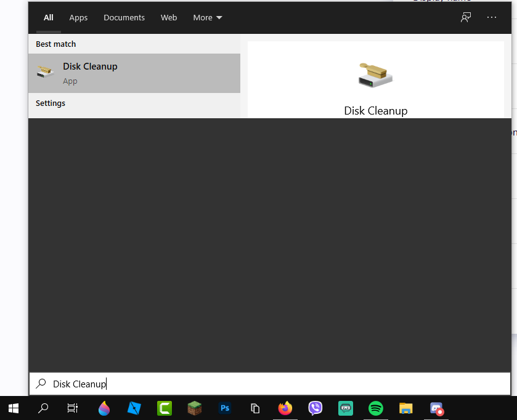
Task: Open Task View from the taskbar
Action: (72, 408)
